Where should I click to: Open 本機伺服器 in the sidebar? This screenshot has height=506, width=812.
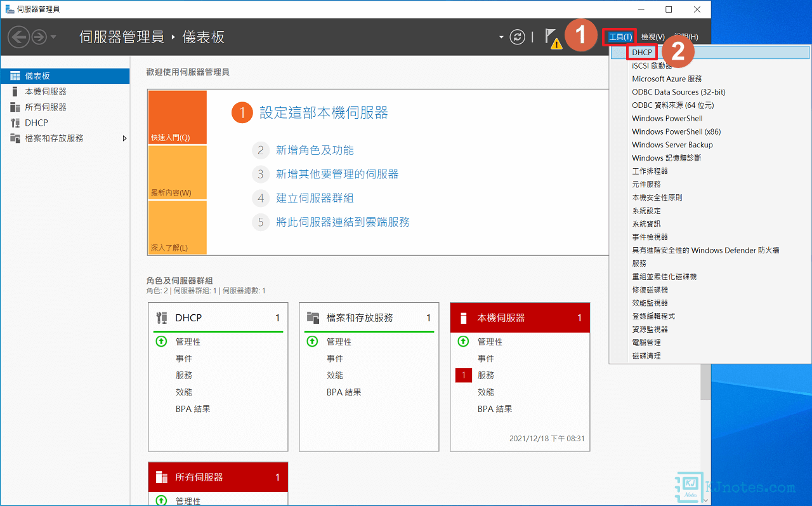tap(46, 91)
